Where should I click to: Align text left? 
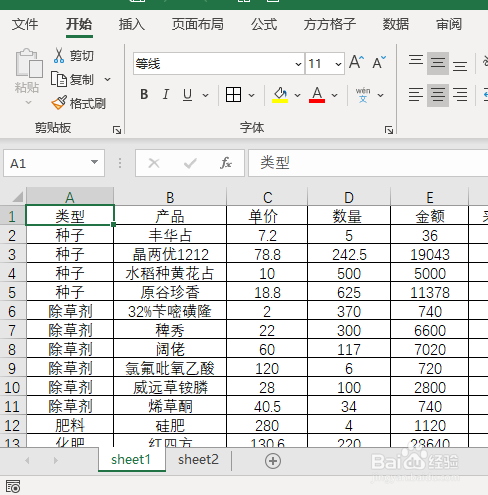pos(416,95)
